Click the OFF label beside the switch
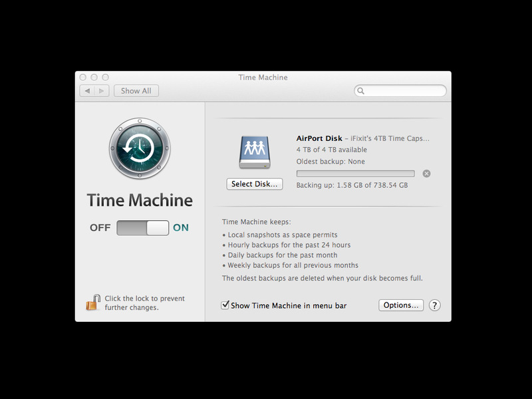Viewport: 532px width, 399px height. [100, 227]
